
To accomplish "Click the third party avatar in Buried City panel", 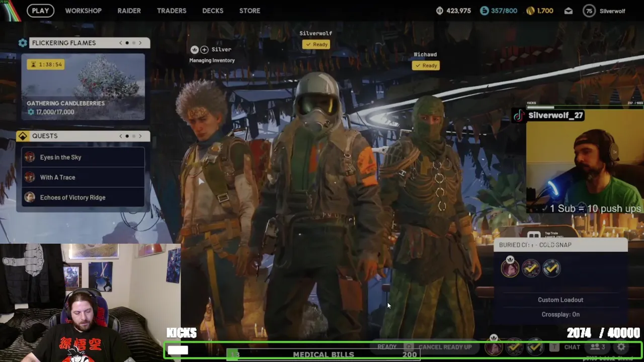I will (x=551, y=268).
